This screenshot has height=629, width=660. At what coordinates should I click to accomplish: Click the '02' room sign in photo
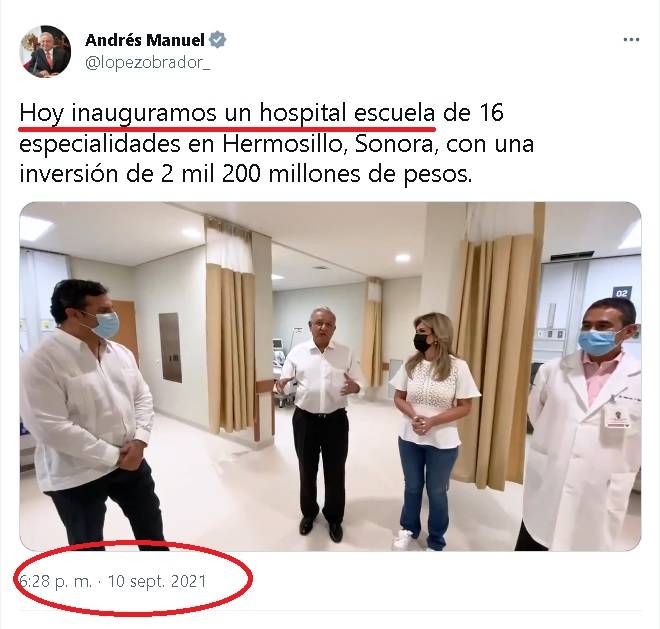point(622,293)
